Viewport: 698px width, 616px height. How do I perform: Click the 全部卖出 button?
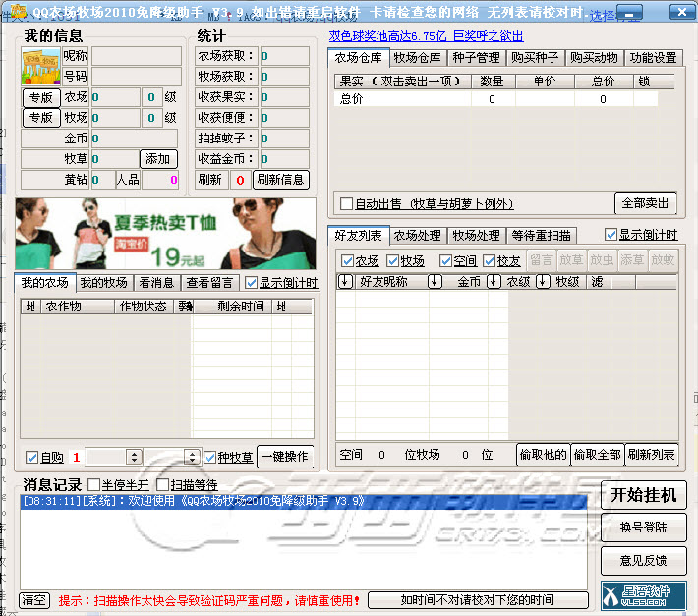(x=647, y=203)
